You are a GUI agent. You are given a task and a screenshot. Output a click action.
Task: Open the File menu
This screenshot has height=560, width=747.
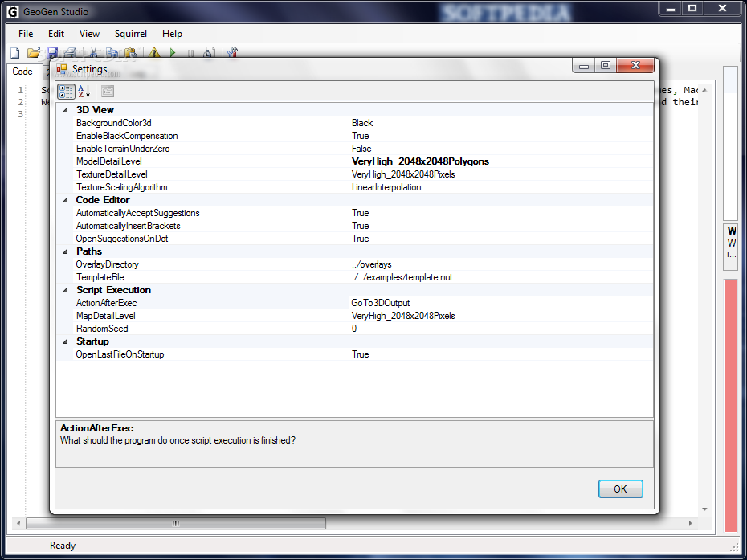coord(26,34)
